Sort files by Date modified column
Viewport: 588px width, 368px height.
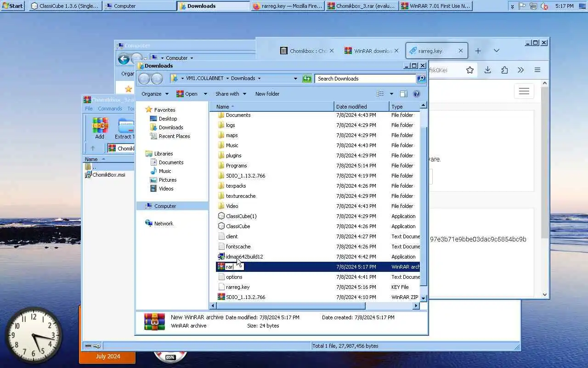[362, 107]
